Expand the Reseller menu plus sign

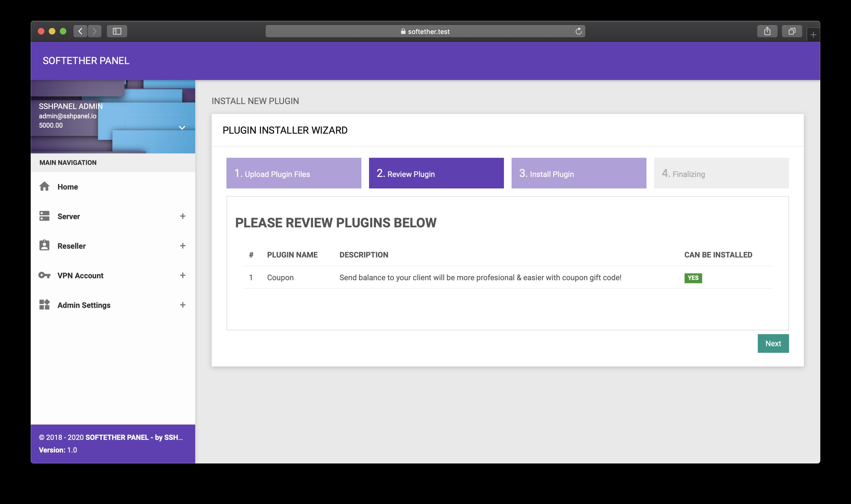coord(183,245)
